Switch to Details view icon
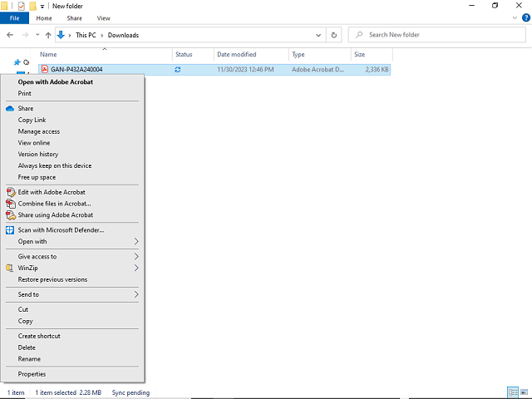Image resolution: width=532 pixels, height=399 pixels. click(513, 392)
